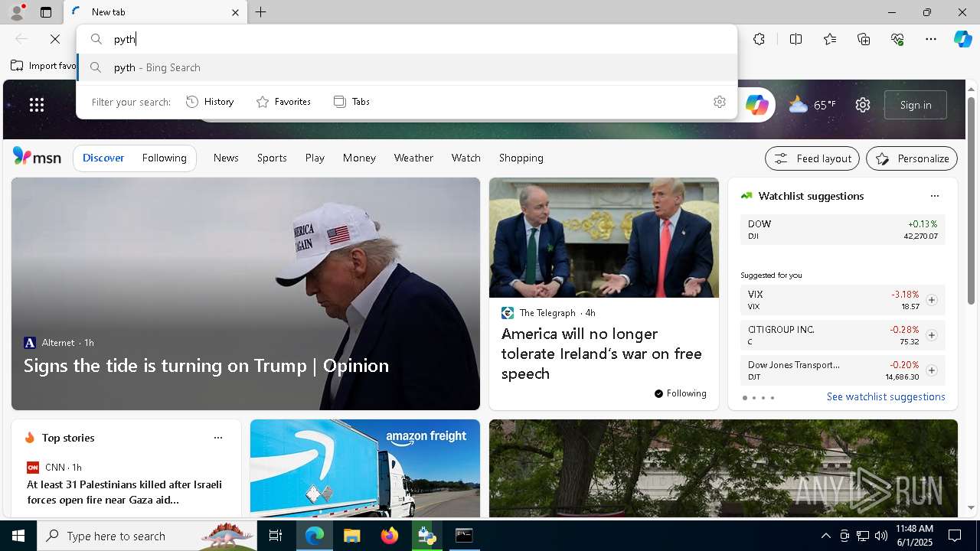The width and height of the screenshot is (980, 551).
Task: Open Browser essentials heart icon
Action: coord(897,39)
